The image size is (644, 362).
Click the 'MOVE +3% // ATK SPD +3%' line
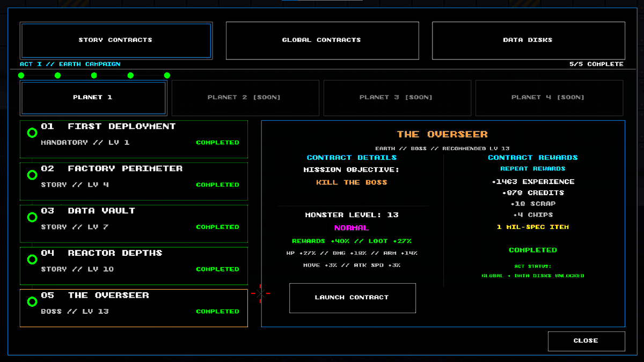pos(352,265)
